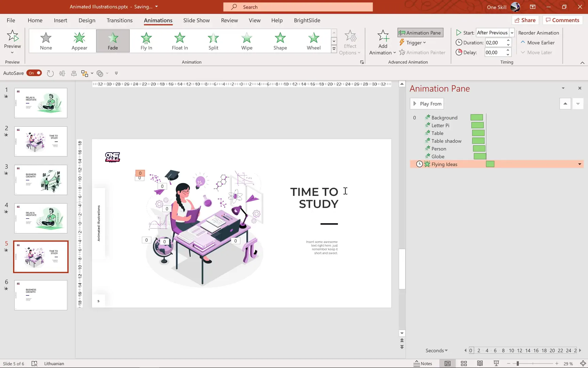
Task: Open the Transitions tab
Action: (x=119, y=20)
